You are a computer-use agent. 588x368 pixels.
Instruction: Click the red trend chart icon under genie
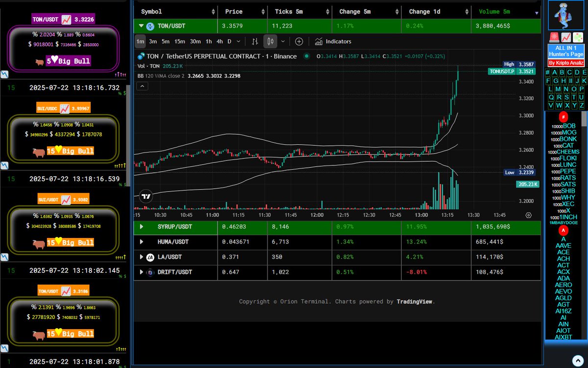[x=565, y=37]
